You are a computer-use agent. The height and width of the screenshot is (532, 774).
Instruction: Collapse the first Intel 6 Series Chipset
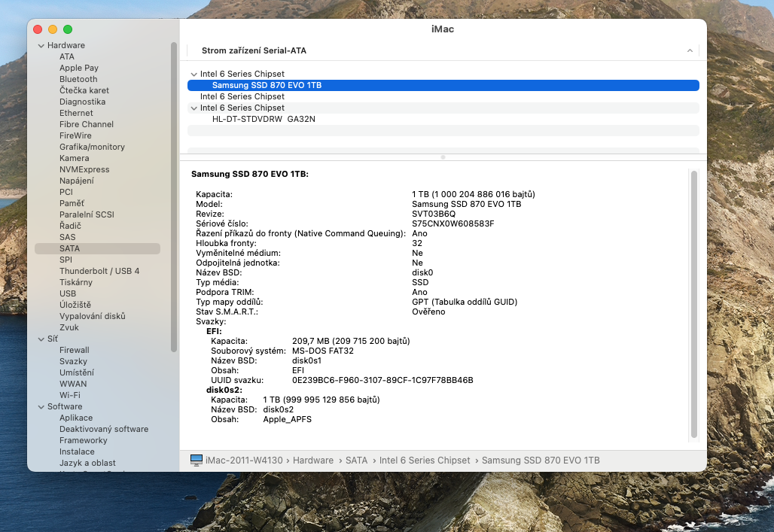194,74
